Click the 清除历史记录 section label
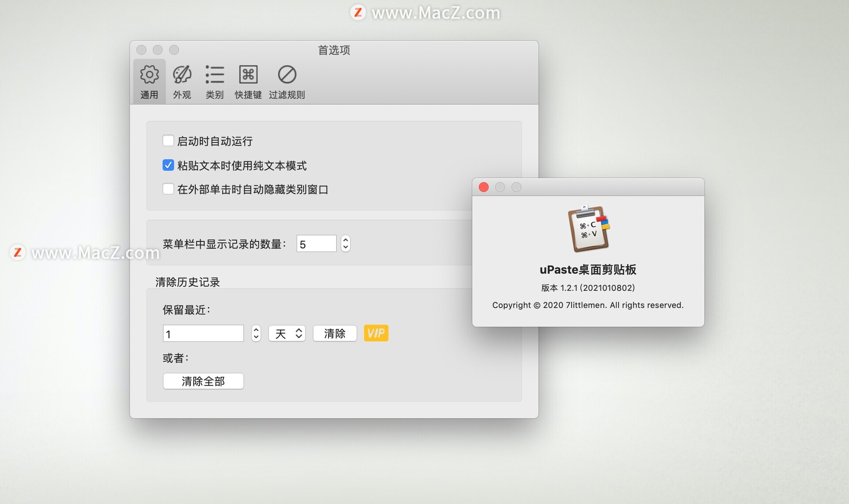The height and width of the screenshot is (504, 849). (187, 282)
